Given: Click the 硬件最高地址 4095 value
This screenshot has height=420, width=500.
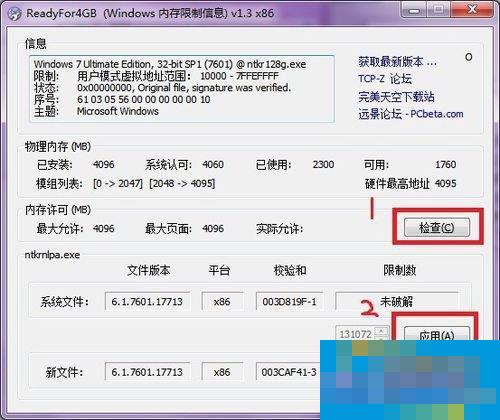Looking at the screenshot, I should (445, 183).
